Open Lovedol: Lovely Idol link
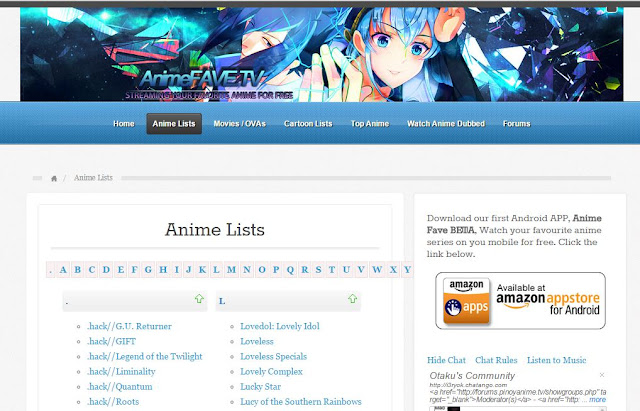The image size is (640, 411). click(x=280, y=326)
